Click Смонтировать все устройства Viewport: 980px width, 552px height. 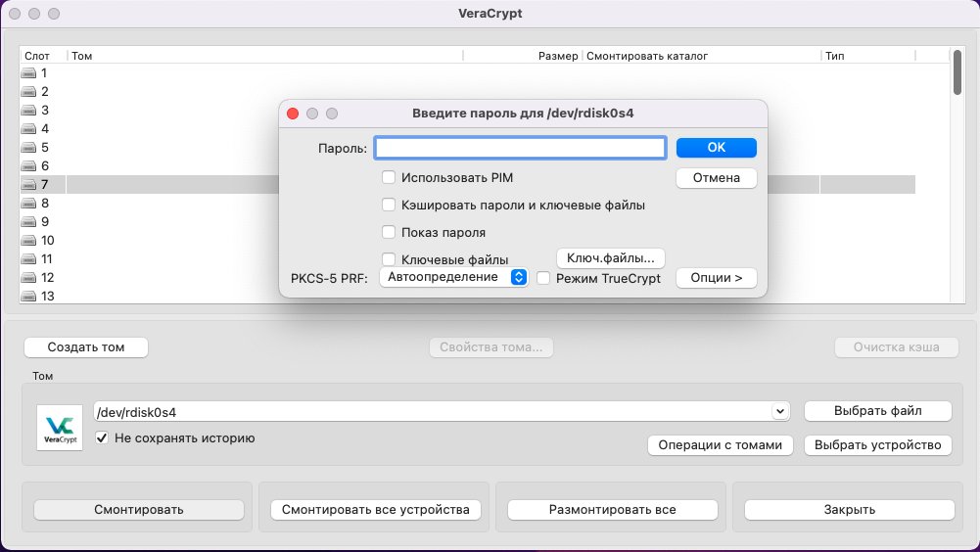point(376,510)
